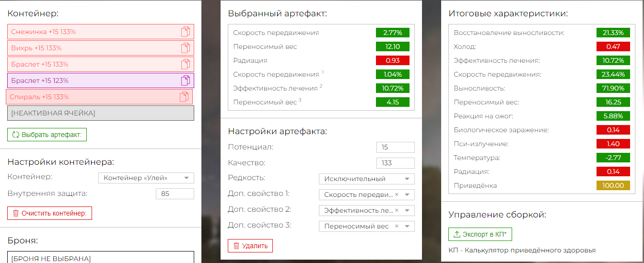The width and height of the screenshot is (644, 263).
Task: Click the Реакция на ожог 5.88% value
Action: [x=613, y=116]
